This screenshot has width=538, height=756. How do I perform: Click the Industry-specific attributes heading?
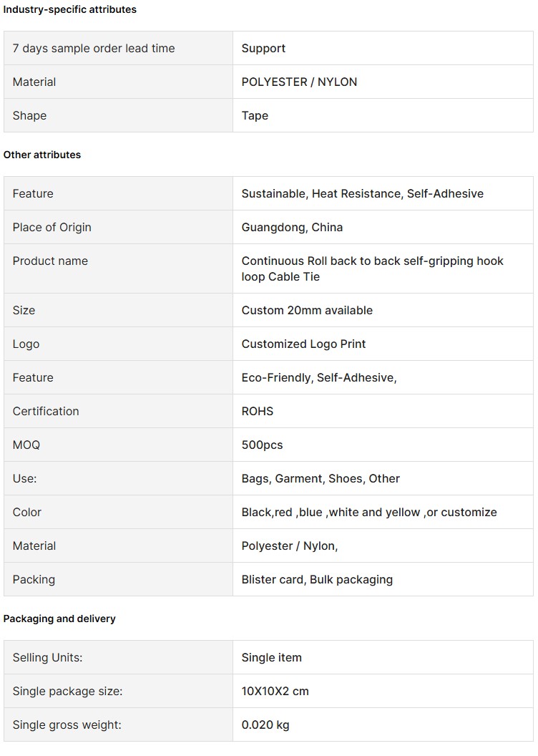pos(70,9)
